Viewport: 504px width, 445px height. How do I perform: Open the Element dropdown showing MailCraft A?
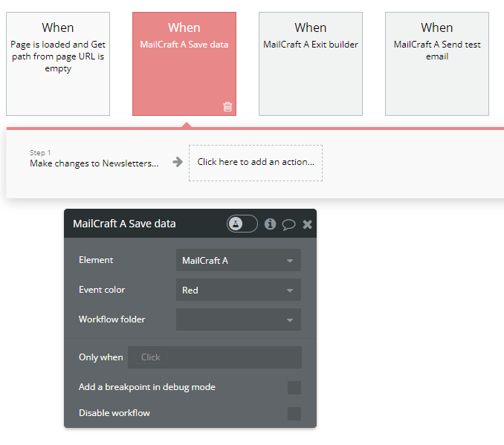pyautogui.click(x=239, y=260)
